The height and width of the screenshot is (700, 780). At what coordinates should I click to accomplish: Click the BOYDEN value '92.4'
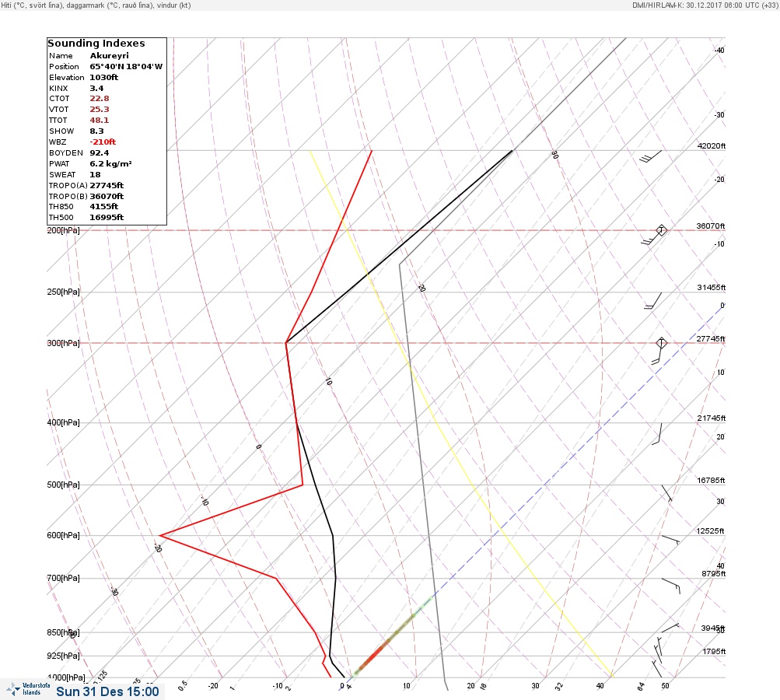[x=100, y=153]
